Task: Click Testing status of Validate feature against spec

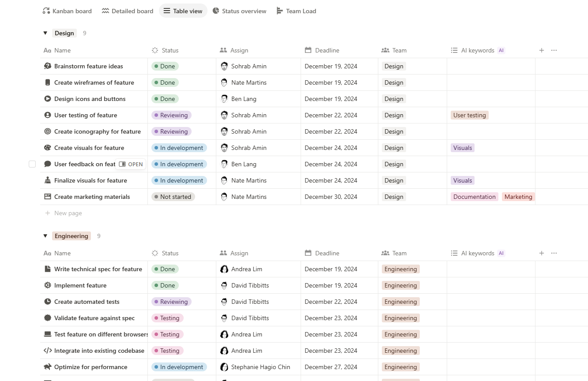Action: 167,318
